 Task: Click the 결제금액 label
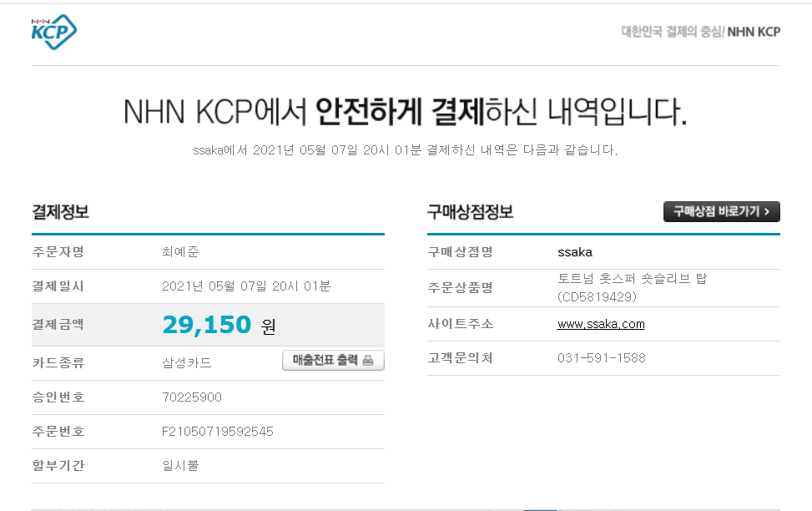point(58,325)
